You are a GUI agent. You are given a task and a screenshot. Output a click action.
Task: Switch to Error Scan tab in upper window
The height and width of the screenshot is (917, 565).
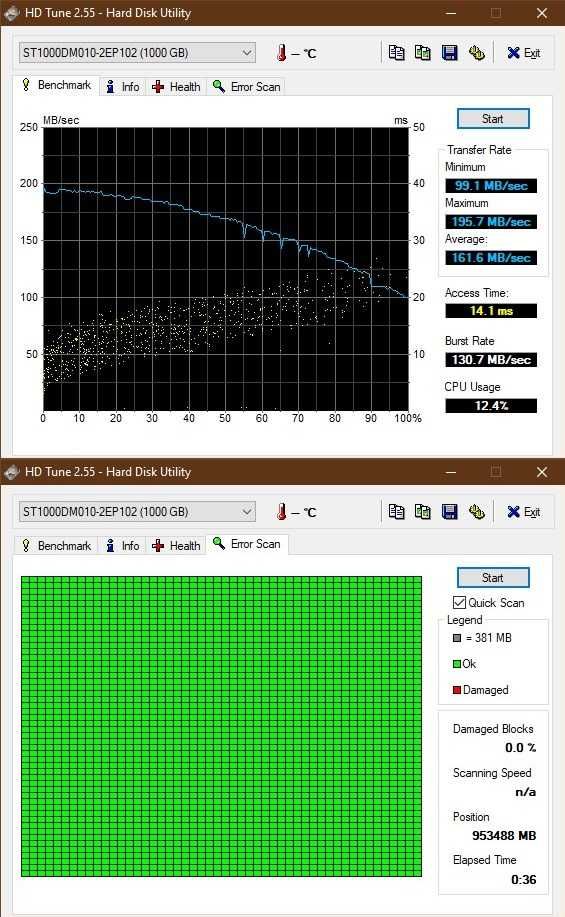(247, 87)
